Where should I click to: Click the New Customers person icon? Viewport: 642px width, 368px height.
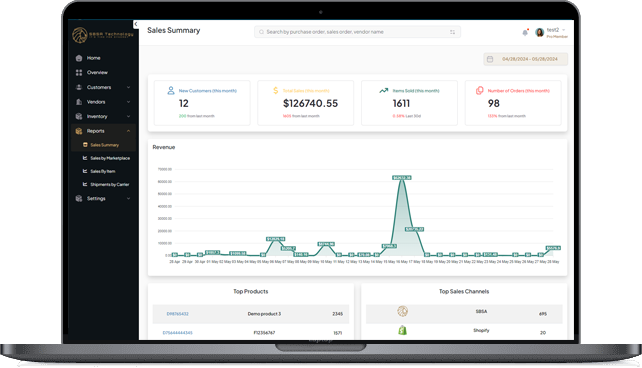171,90
